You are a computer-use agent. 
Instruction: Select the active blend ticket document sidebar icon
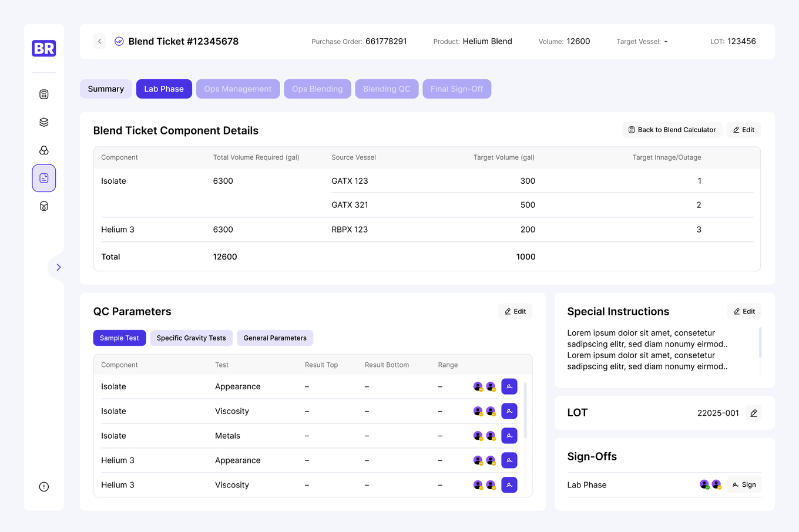[x=43, y=178]
